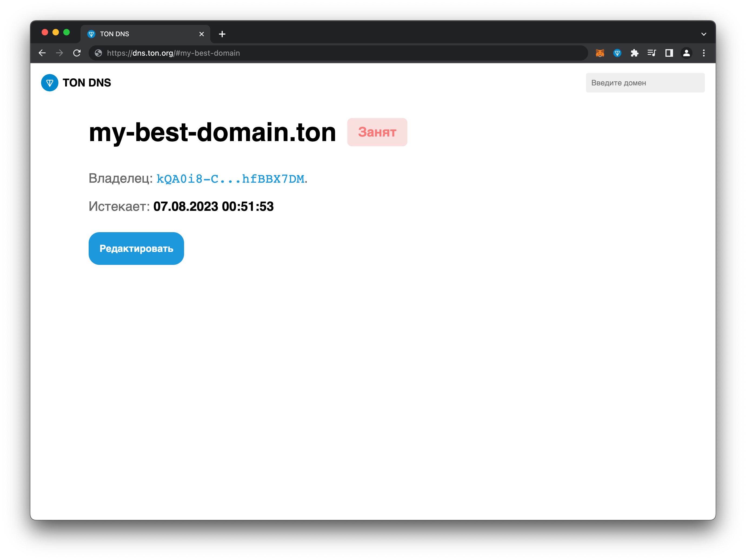Click expiry date 07.08.2023 00:51:53

pos(214,206)
